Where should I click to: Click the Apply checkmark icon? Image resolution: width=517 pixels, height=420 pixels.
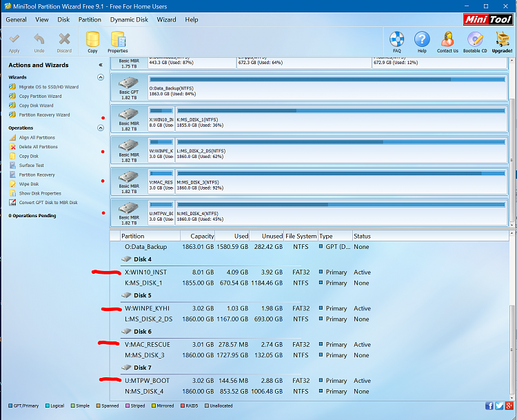pos(14,39)
